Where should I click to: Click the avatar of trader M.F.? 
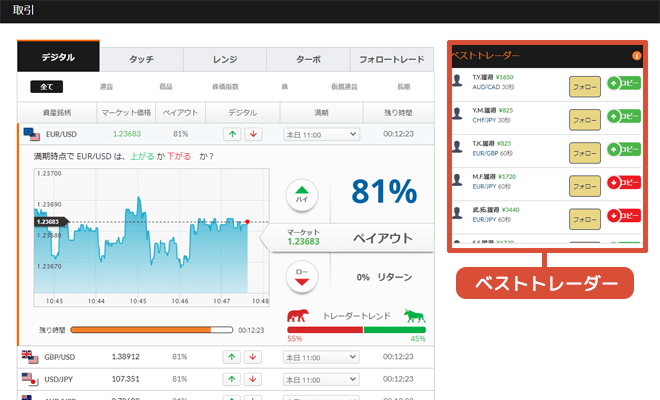[457, 179]
